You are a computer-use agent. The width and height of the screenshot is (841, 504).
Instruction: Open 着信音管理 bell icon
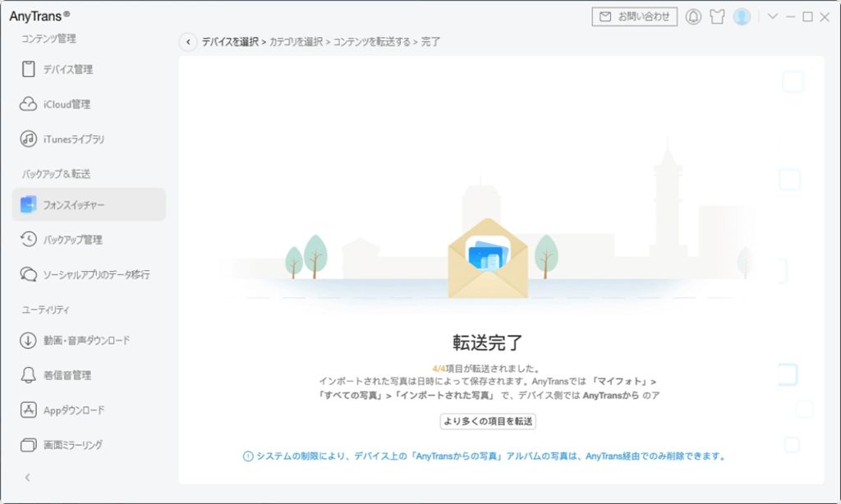(29, 375)
